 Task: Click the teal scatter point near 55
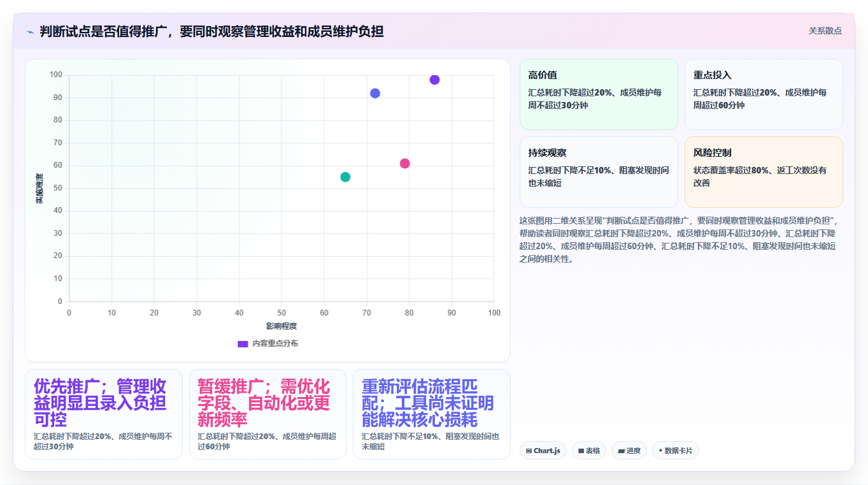pyautogui.click(x=345, y=177)
